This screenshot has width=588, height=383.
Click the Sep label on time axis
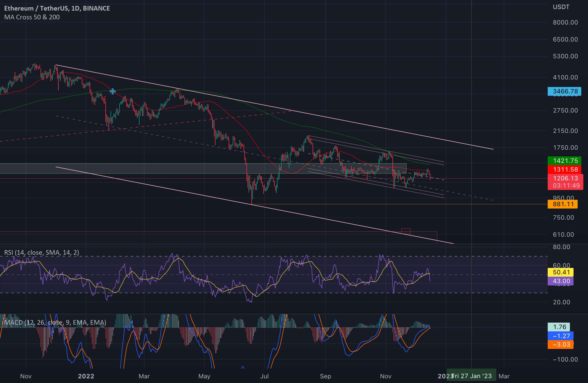point(326,376)
